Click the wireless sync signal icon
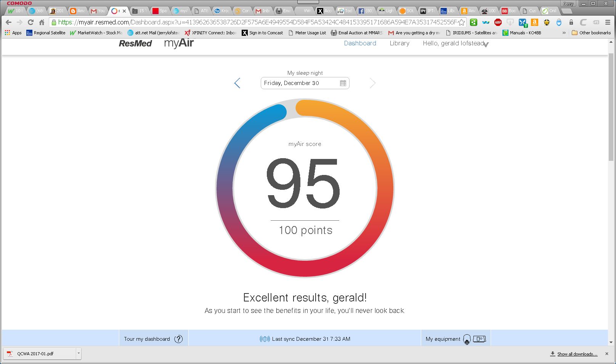 pos(265,339)
